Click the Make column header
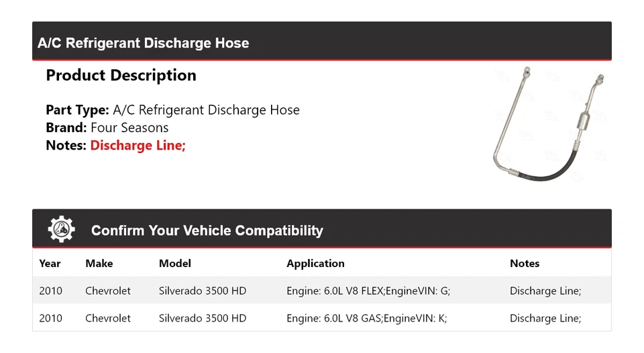This screenshot has height=353, width=644. tap(99, 264)
